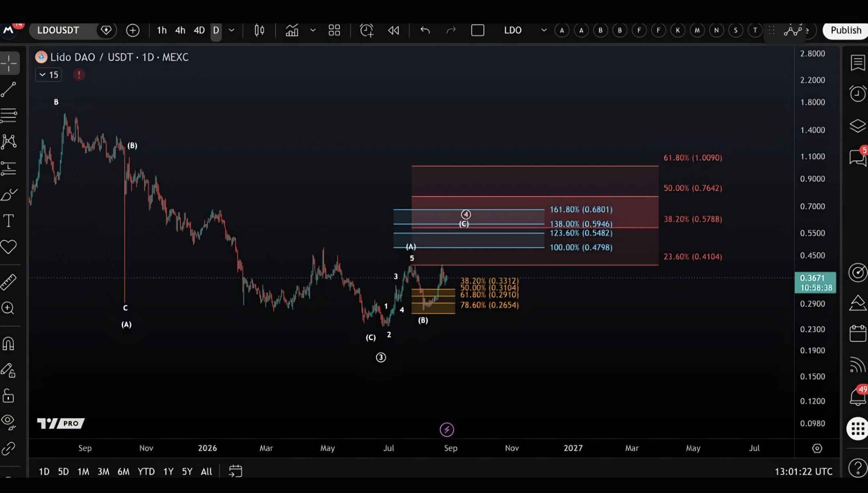This screenshot has height=493, width=868.
Task: Open the go to date calendar icon
Action: pyautogui.click(x=235, y=471)
